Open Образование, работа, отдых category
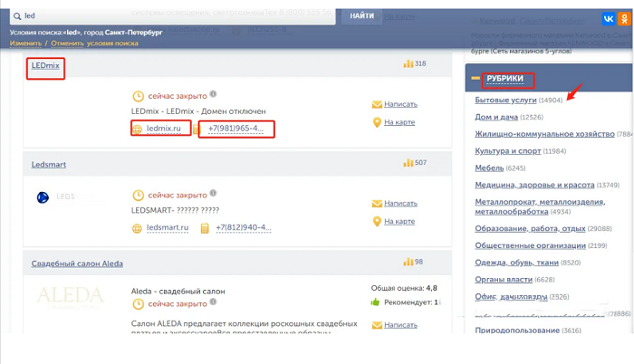The image size is (634, 364). coord(530,228)
